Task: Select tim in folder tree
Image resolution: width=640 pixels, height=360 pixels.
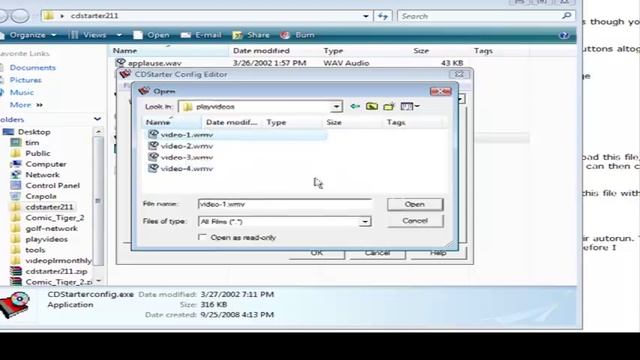Action: 32,143
